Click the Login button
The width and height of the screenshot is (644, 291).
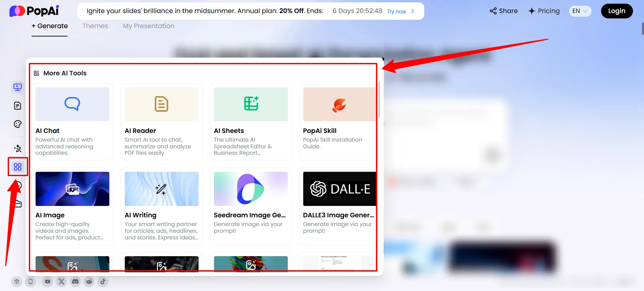617,11
